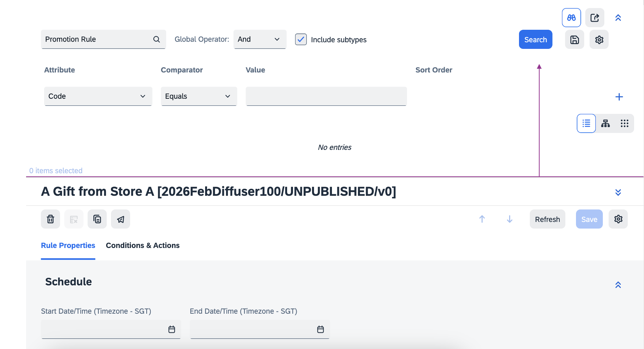Image resolution: width=644 pixels, height=349 pixels.
Task: Open the Equals comparator dropdown
Action: (x=198, y=96)
